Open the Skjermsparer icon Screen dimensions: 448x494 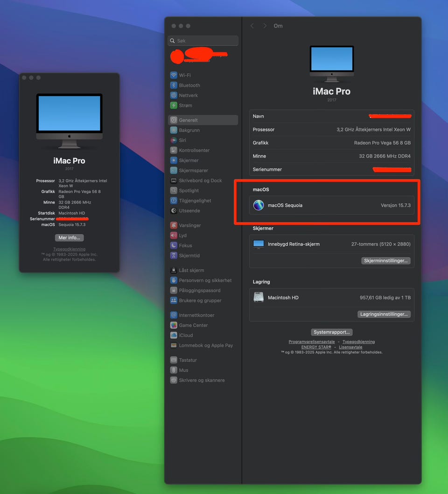tap(174, 170)
